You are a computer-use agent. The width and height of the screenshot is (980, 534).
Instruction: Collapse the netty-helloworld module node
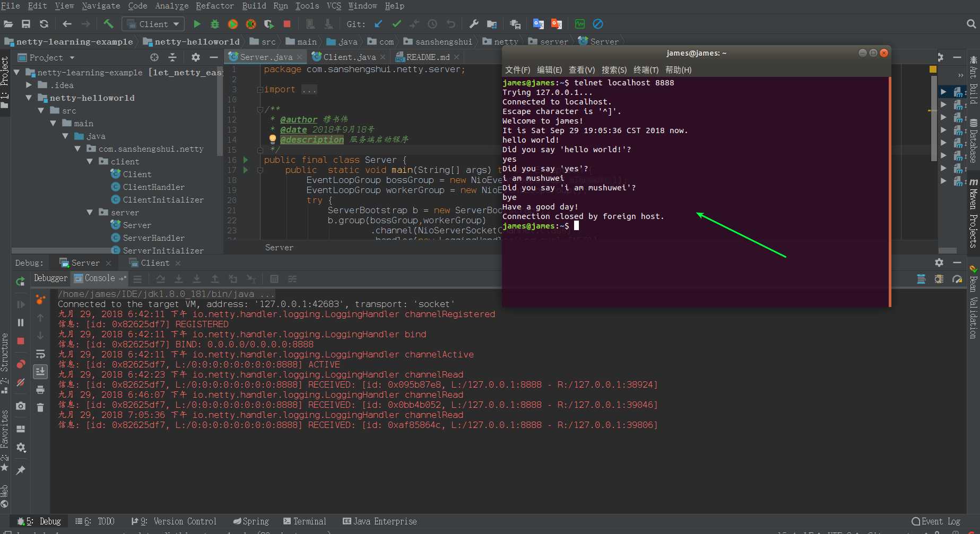coord(29,98)
